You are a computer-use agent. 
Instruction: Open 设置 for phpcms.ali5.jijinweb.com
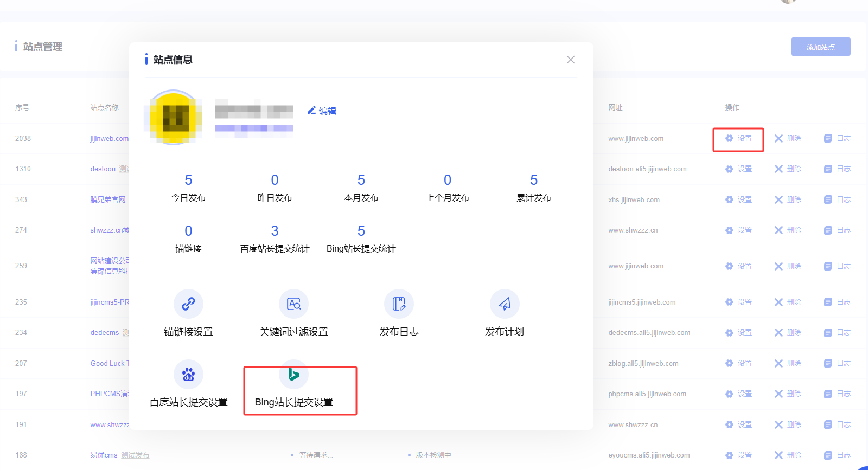739,394
